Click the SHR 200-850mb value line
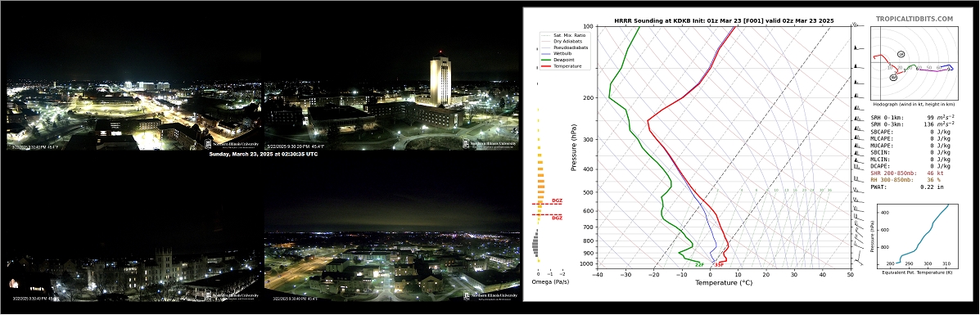This screenshot has height=315, width=980. coord(906,173)
